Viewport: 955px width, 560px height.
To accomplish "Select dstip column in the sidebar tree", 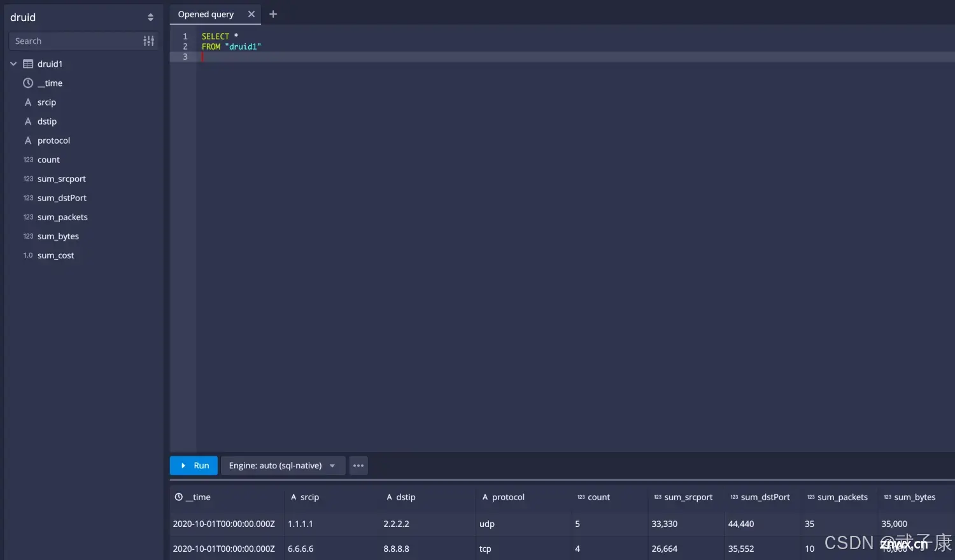I will 47,121.
